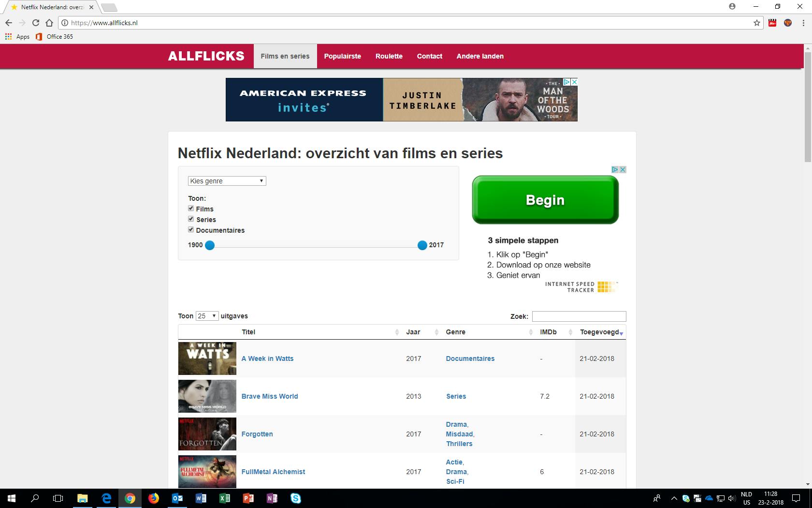Open the language indicator NLD US

[746, 498]
